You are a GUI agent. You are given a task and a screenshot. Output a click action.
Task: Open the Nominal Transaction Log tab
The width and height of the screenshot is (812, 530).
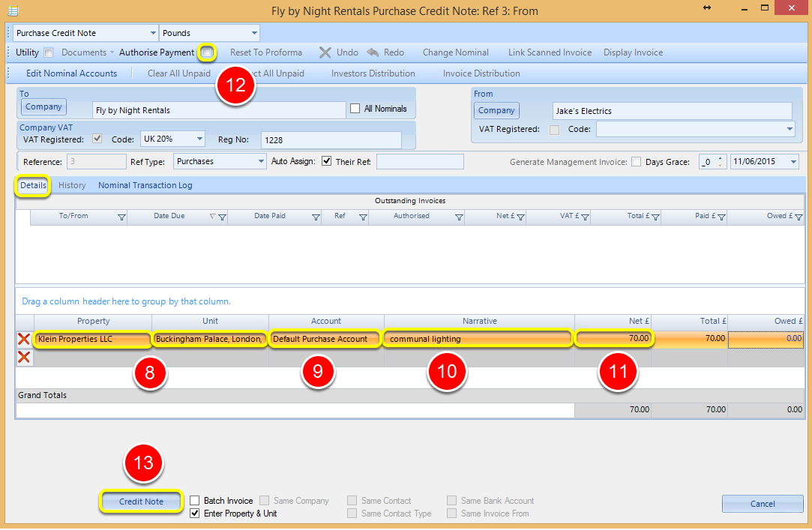(x=145, y=185)
